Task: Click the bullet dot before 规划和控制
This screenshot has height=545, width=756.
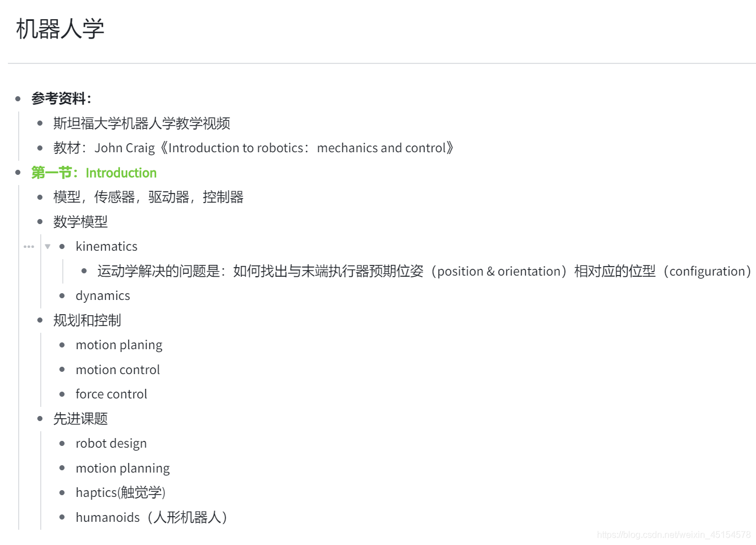Action: click(x=40, y=320)
